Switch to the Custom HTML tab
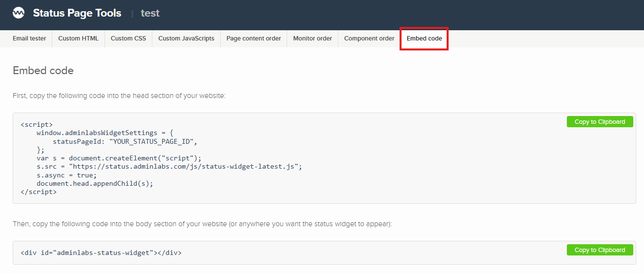644x273 pixels. point(78,39)
